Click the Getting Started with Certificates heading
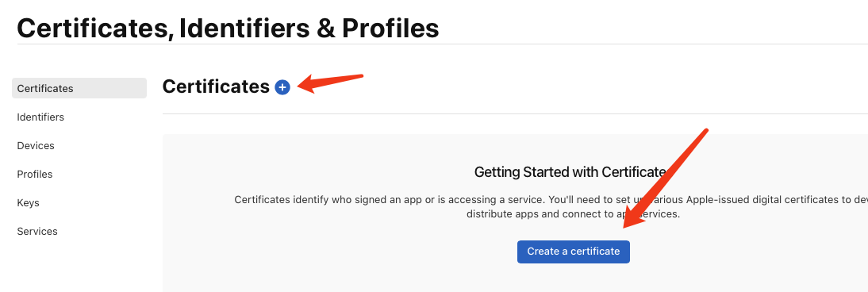 click(x=570, y=171)
